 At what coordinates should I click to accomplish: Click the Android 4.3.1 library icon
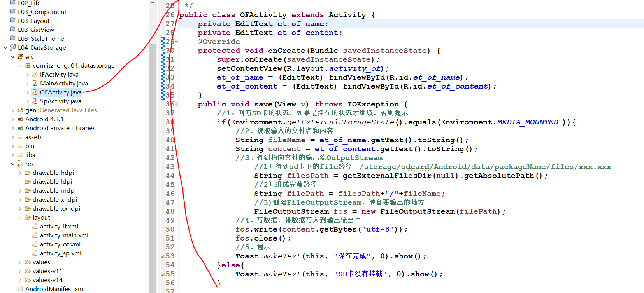tap(21, 119)
